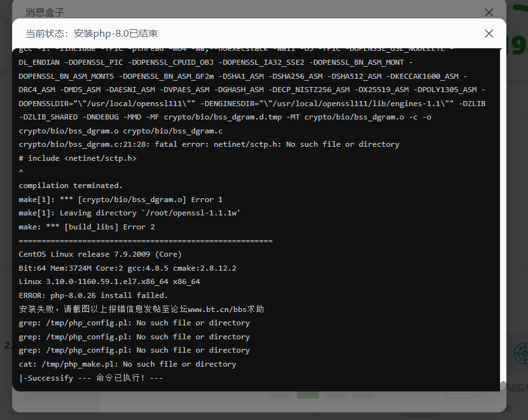The width and height of the screenshot is (528, 420).
Task: Click 'cat: /tmp/php_make.pl' error line
Action: pyautogui.click(x=128, y=364)
